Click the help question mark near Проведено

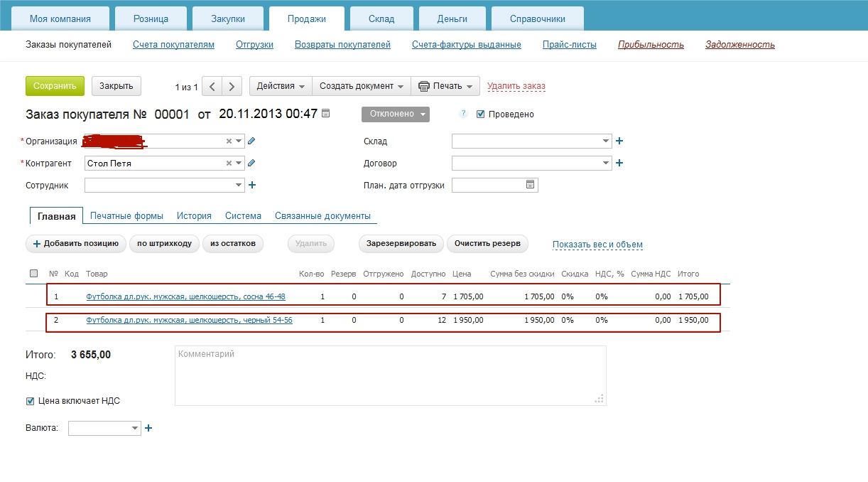(x=463, y=114)
